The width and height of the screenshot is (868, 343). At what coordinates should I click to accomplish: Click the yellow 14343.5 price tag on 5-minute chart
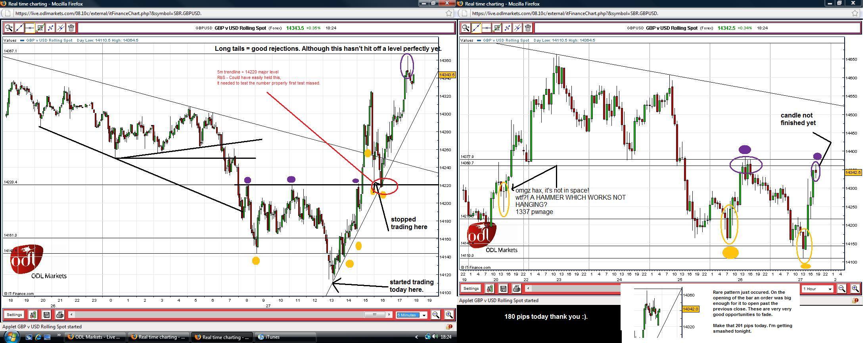(447, 75)
